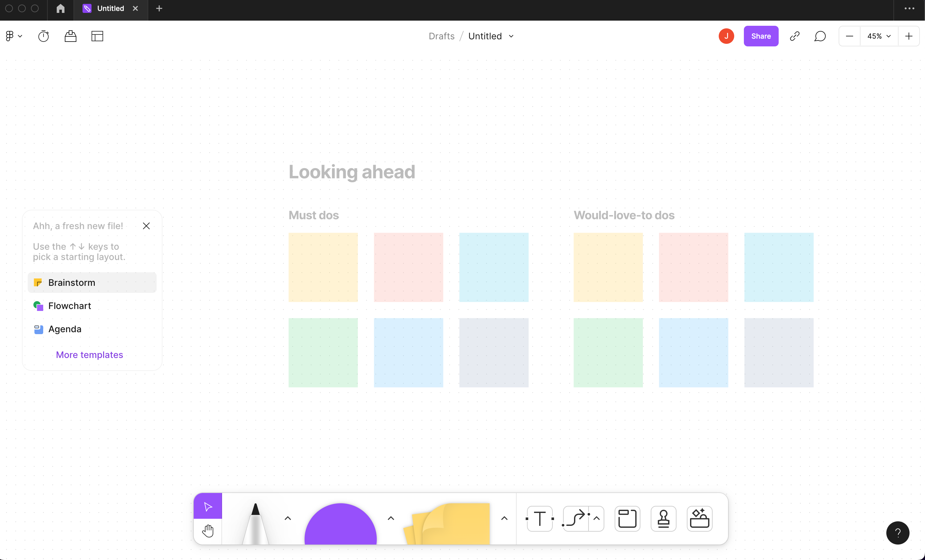Open Figma main menu

[14, 36]
